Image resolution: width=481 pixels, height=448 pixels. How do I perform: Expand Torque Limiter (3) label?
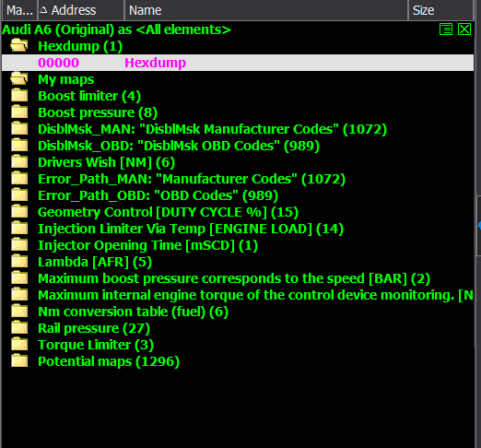tap(96, 345)
